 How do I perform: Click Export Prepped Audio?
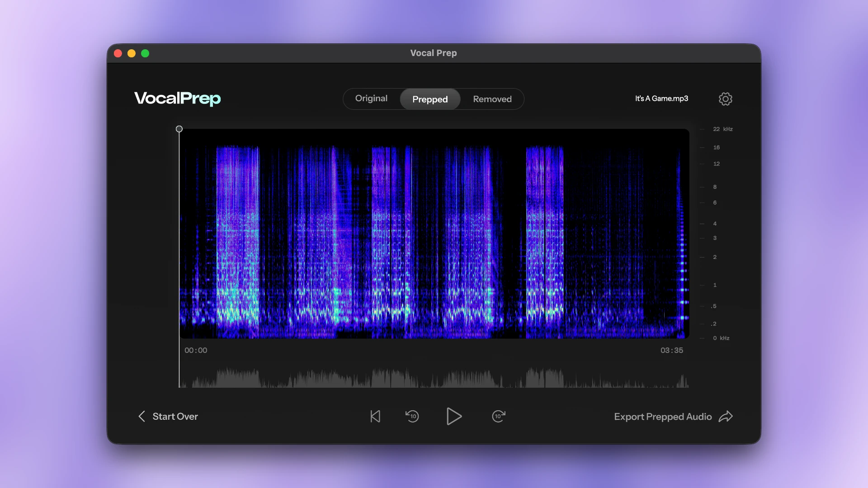tap(673, 417)
